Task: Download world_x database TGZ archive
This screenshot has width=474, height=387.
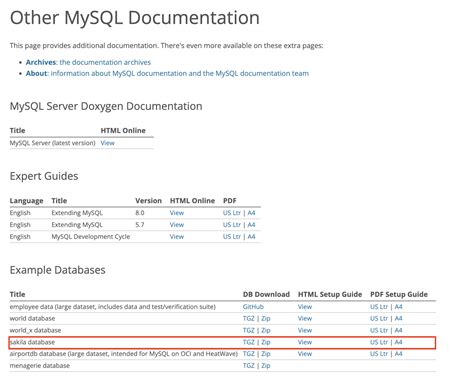Action: coord(249,330)
